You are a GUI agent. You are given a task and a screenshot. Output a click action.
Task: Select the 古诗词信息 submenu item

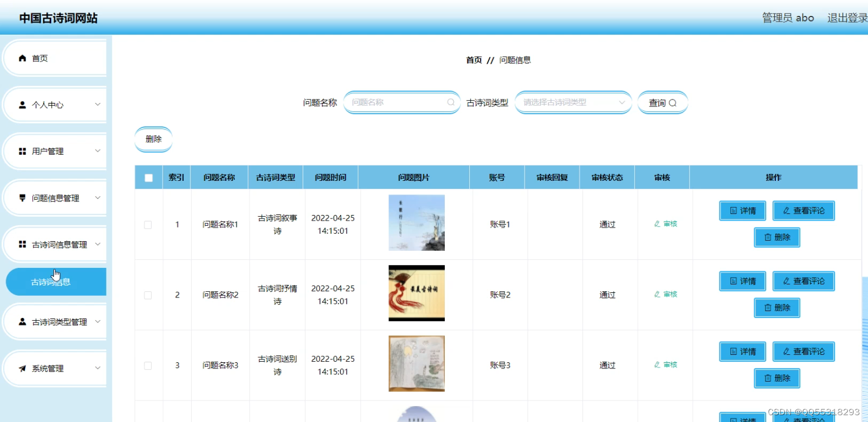(56, 282)
